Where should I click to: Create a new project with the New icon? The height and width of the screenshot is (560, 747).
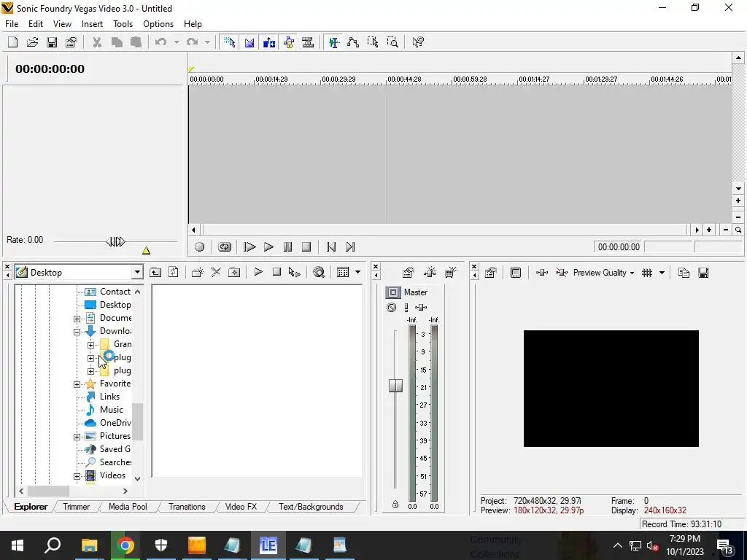(13, 42)
